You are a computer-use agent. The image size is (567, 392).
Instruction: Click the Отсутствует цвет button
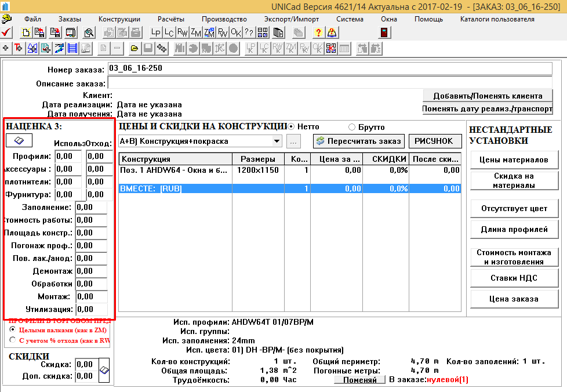(514, 209)
